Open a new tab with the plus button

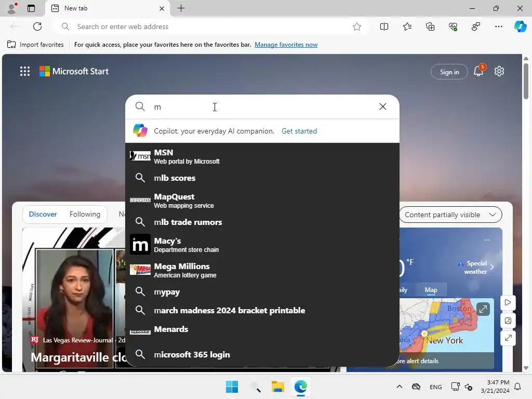[x=181, y=8]
